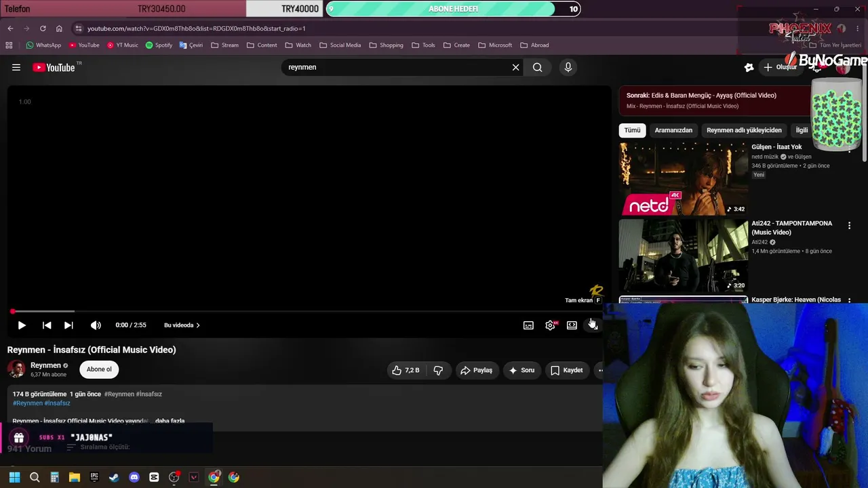Select the "Reynmen adlı yükleyiciden" chip
The width and height of the screenshot is (868, 488).
[744, 130]
